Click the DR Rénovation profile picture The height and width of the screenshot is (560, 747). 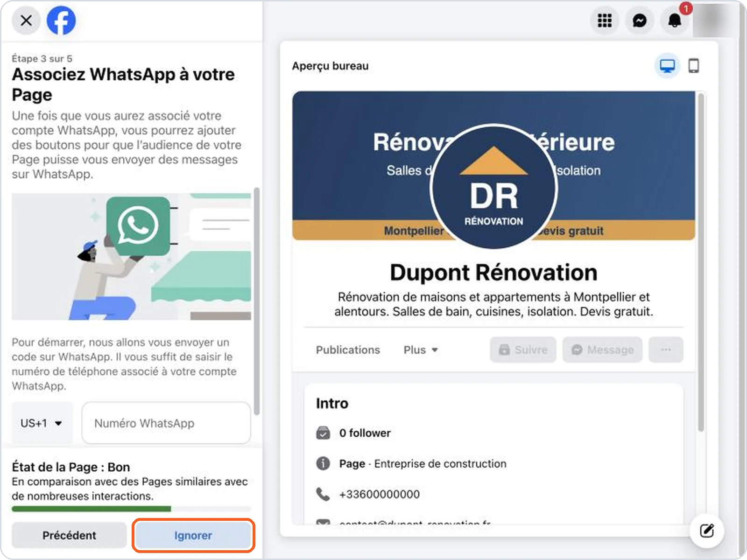click(493, 187)
